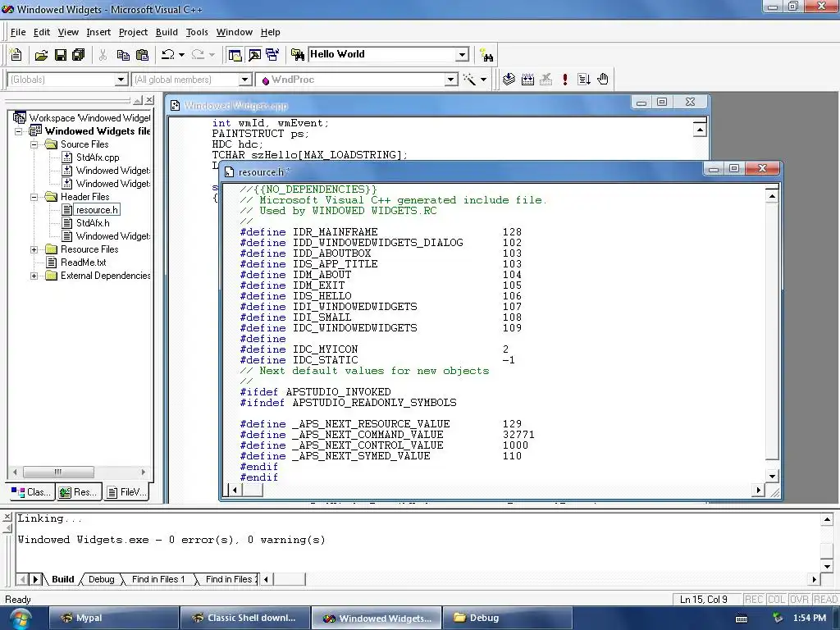Open the Insert menu
This screenshot has height=630, width=840.
(98, 32)
